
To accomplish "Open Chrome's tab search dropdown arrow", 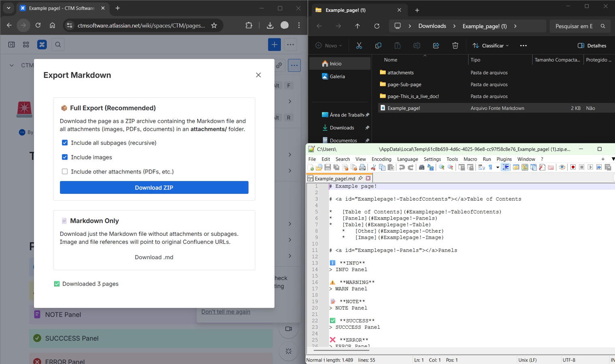I will (x=9, y=8).
